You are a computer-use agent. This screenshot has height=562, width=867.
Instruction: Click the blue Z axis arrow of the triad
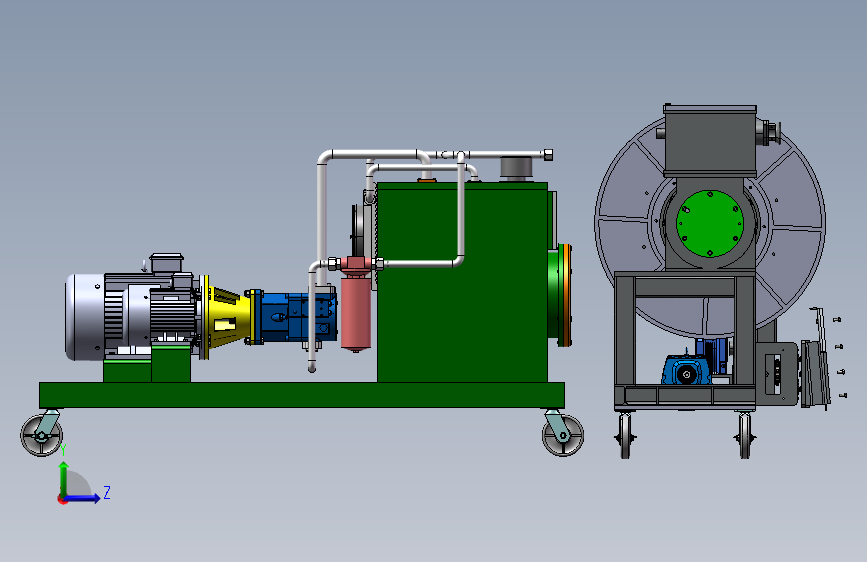click(x=83, y=498)
